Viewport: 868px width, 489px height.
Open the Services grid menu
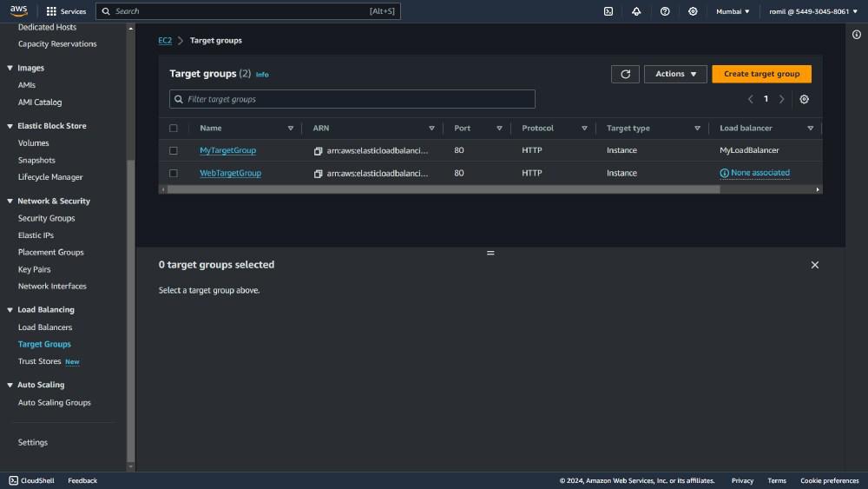point(66,11)
